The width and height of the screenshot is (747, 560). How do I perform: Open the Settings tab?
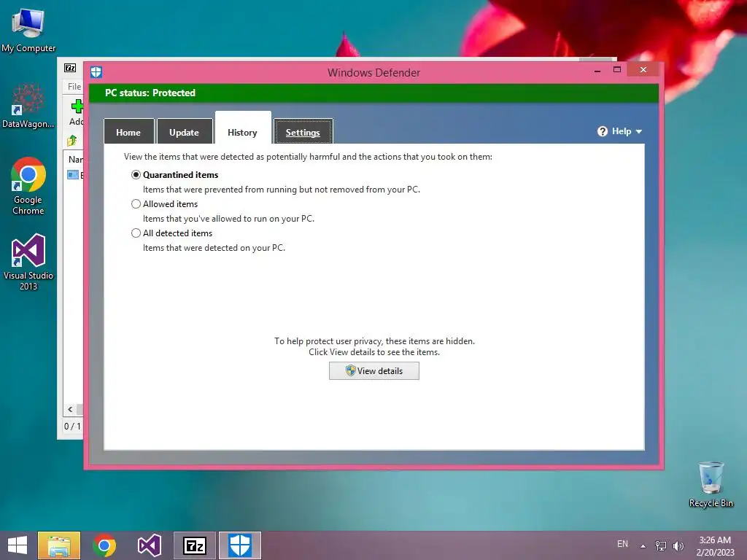coord(303,132)
